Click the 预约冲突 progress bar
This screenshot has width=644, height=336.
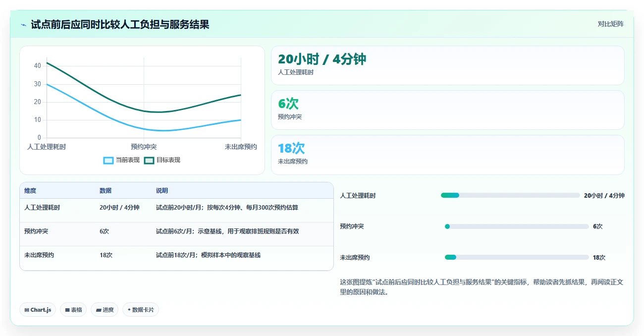pyautogui.click(x=517, y=226)
